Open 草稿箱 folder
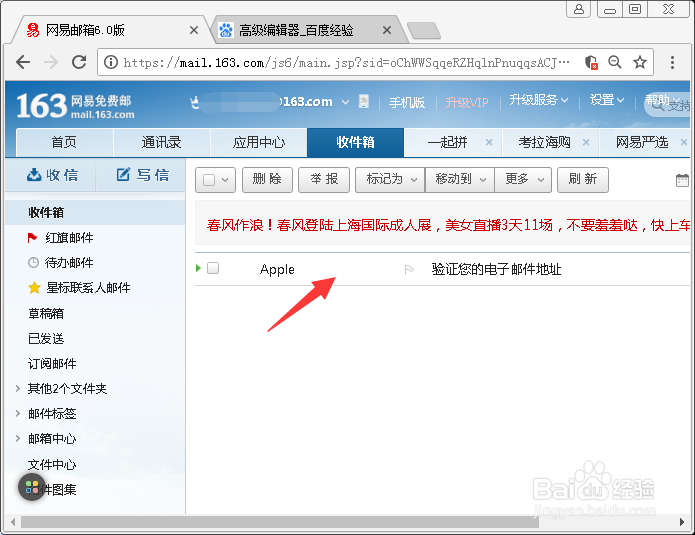695x535 pixels. click(x=46, y=314)
